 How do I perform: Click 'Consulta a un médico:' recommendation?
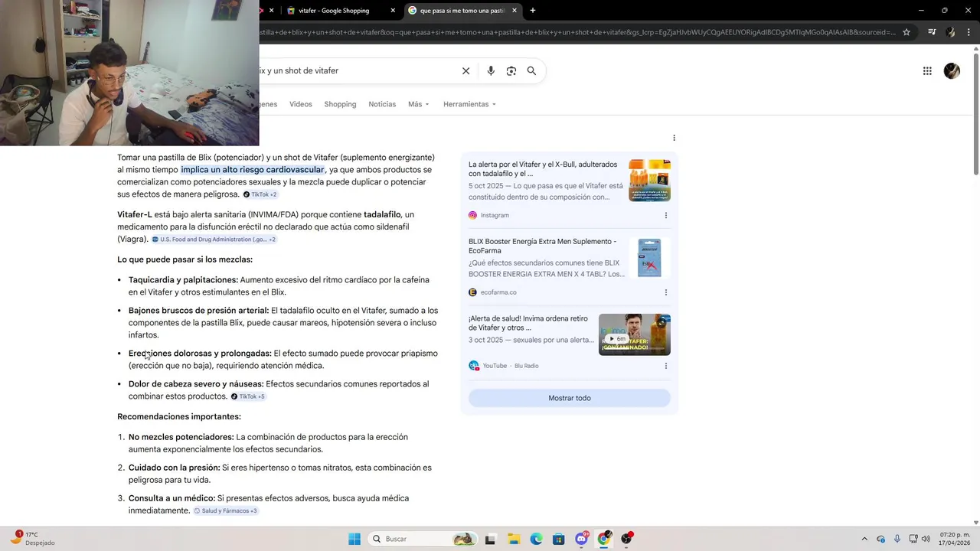click(171, 498)
